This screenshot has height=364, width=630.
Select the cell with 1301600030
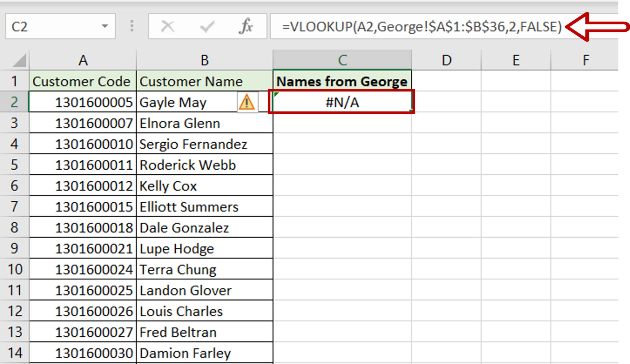coord(83,353)
